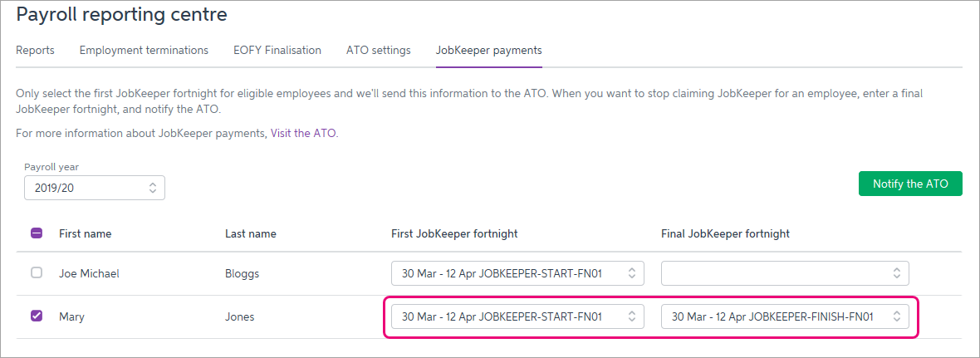The width and height of the screenshot is (980, 358).
Task: Switch to Employment terminations tab
Action: (144, 50)
